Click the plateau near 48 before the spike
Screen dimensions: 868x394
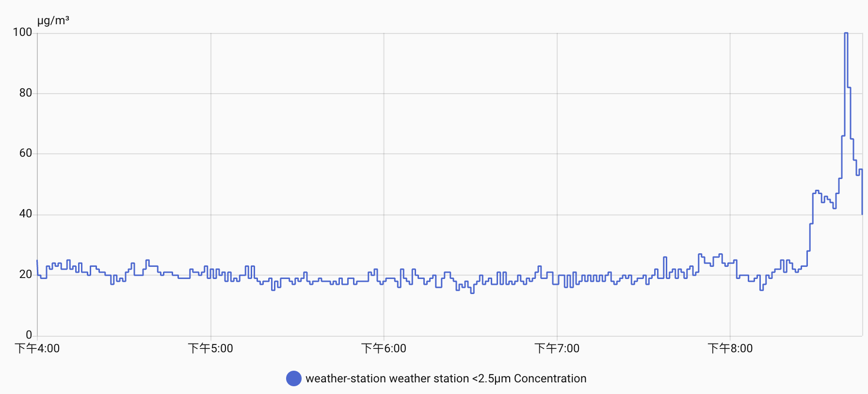pyautogui.click(x=817, y=191)
